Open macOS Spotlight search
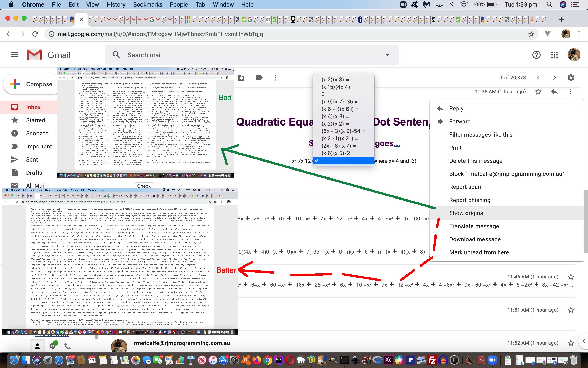Screen dimensions: 588x368 tap(550, 4)
